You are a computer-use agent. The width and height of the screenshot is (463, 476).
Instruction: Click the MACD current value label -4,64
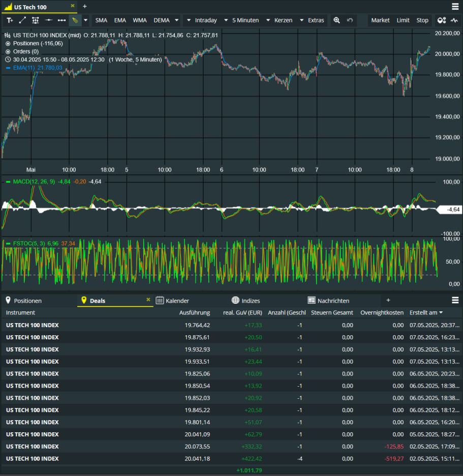pyautogui.click(x=450, y=209)
